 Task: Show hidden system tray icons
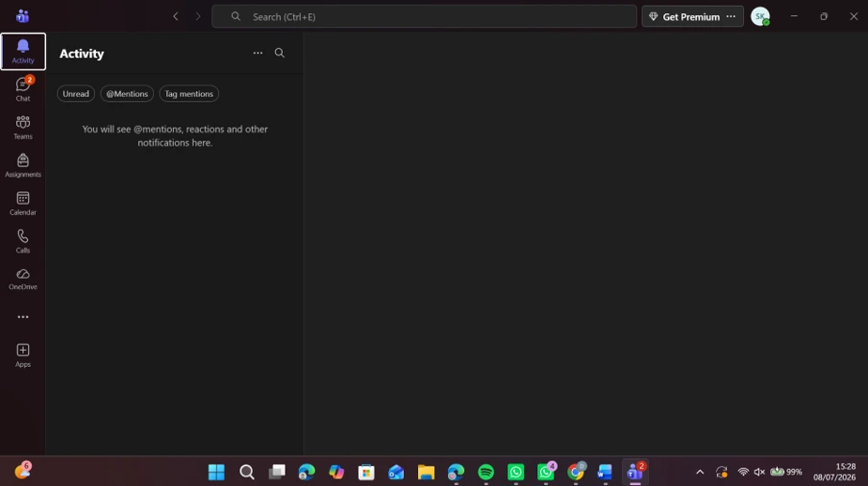pos(701,472)
